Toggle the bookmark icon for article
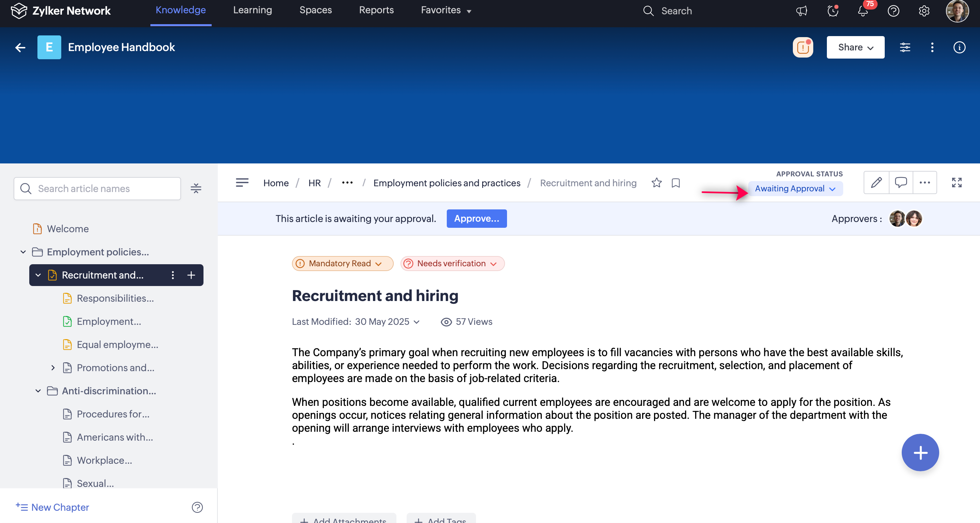Viewport: 980px width, 523px height. pos(676,183)
